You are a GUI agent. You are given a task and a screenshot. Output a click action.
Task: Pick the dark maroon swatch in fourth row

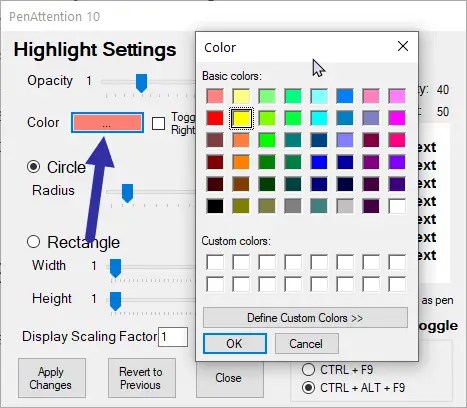[x=215, y=162]
